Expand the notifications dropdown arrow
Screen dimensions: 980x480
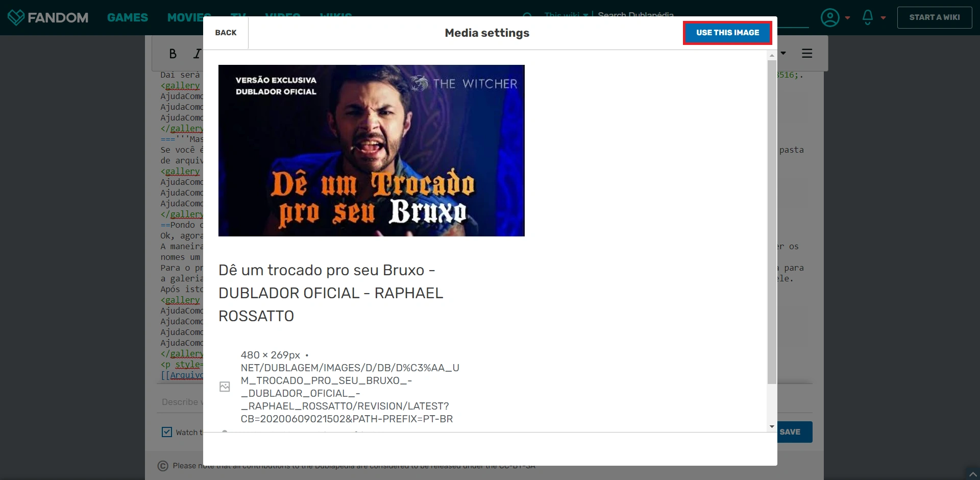pos(884,18)
